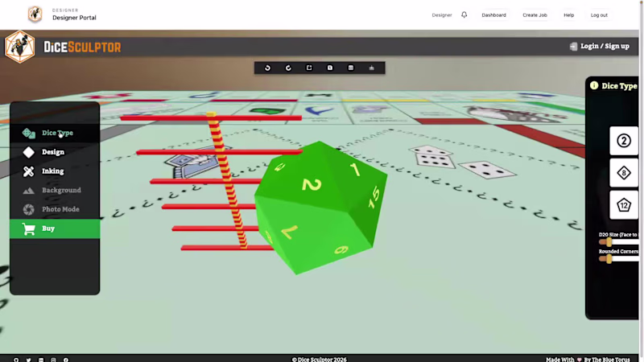Open notifications via the bell icon
The width and height of the screenshot is (644, 362).
coord(464,14)
